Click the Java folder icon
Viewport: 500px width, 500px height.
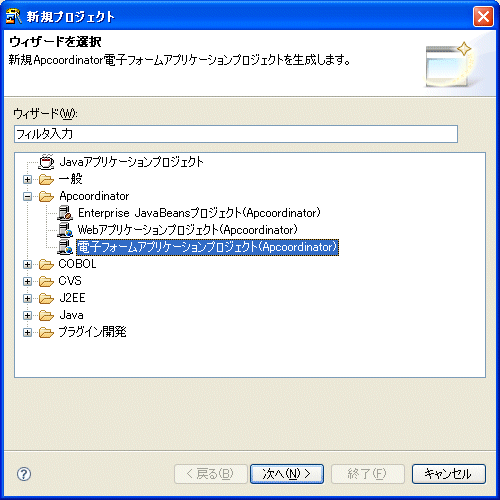(x=46, y=315)
